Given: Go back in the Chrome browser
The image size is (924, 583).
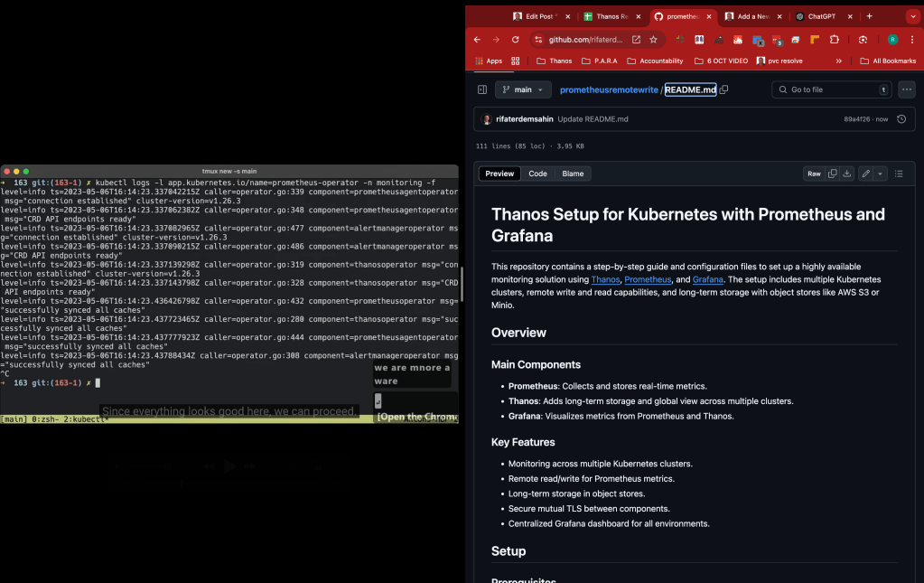Looking at the screenshot, I should click(x=477, y=40).
